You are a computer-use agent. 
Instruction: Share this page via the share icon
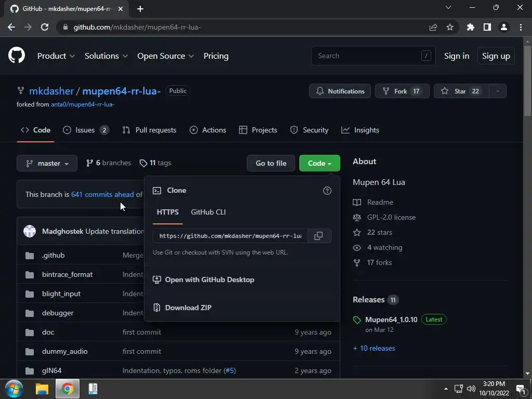[433, 27]
